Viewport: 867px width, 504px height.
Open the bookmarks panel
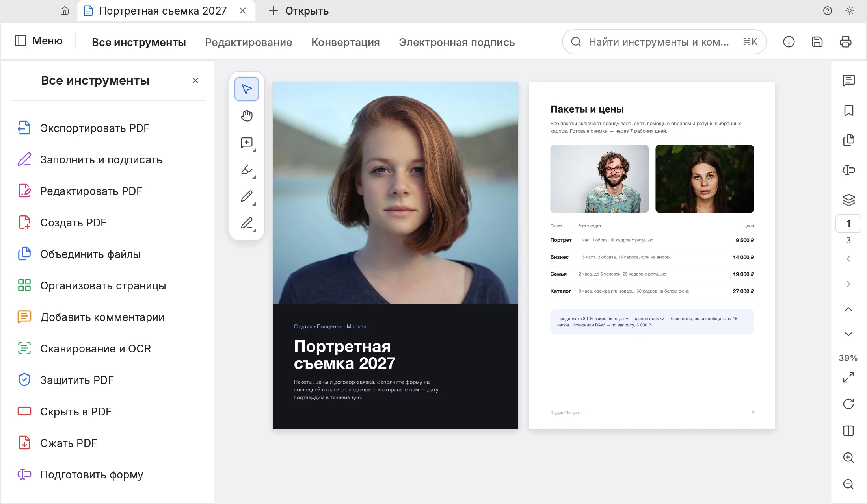click(x=848, y=110)
